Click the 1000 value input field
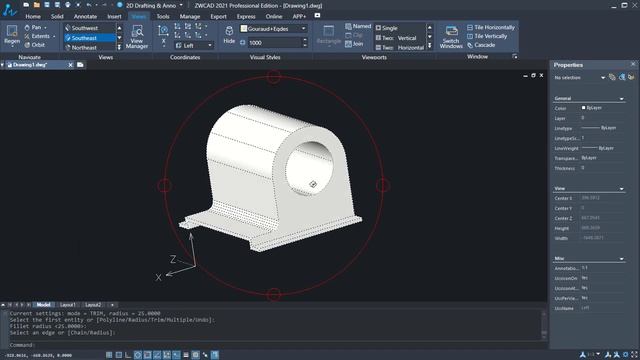This screenshot has width=640, height=360. tap(275, 42)
